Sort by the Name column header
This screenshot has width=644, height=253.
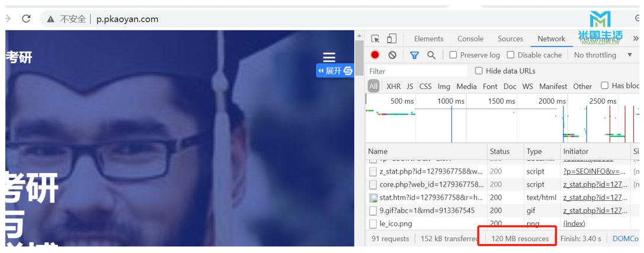pos(427,151)
